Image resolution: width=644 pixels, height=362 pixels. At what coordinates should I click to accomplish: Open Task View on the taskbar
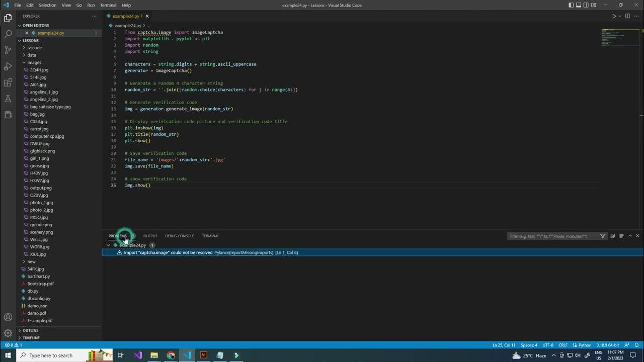click(121, 355)
